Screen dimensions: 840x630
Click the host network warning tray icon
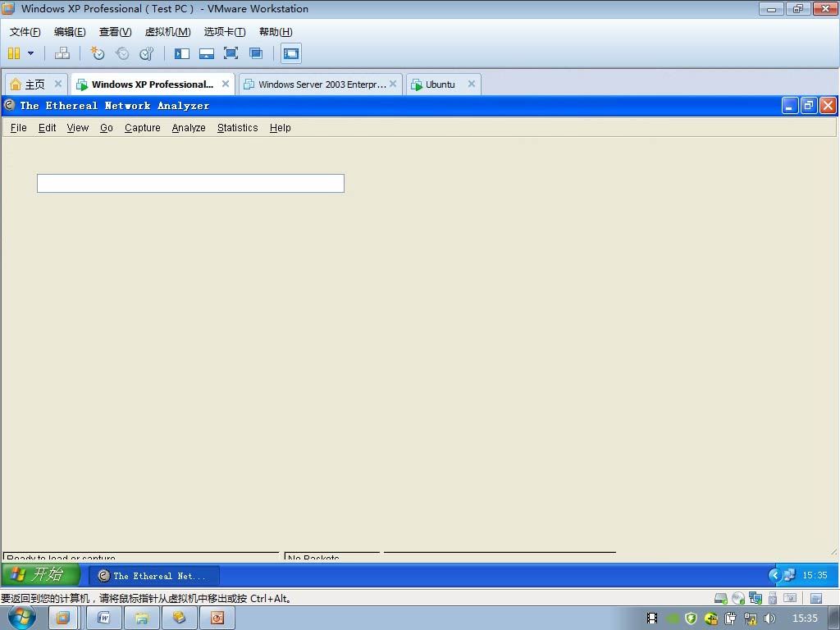tap(750, 619)
